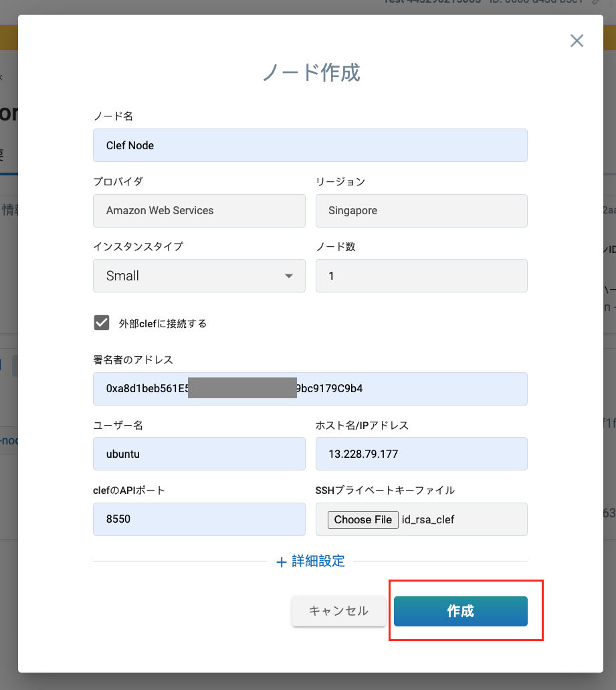Click the 署名者のアドレス input field
The image size is (616, 690).
point(310,389)
